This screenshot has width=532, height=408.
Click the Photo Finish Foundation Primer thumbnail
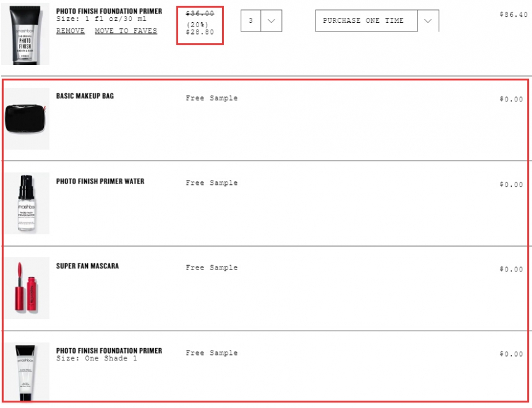click(25, 34)
